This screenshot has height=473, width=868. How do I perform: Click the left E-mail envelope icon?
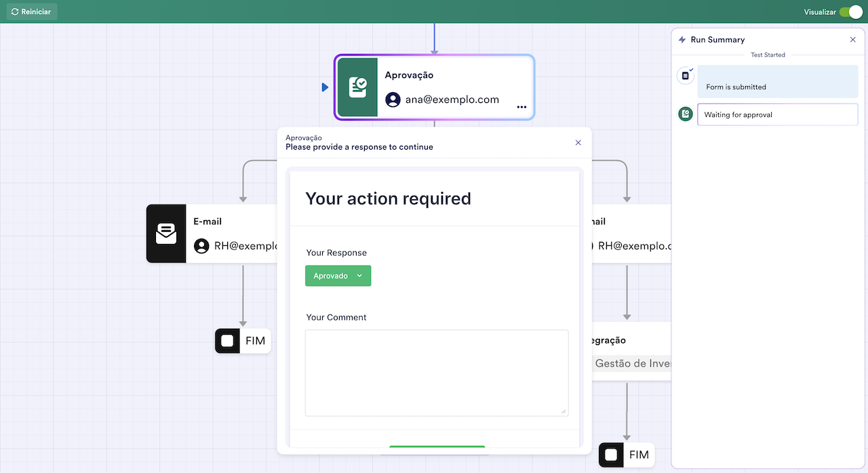click(x=166, y=234)
